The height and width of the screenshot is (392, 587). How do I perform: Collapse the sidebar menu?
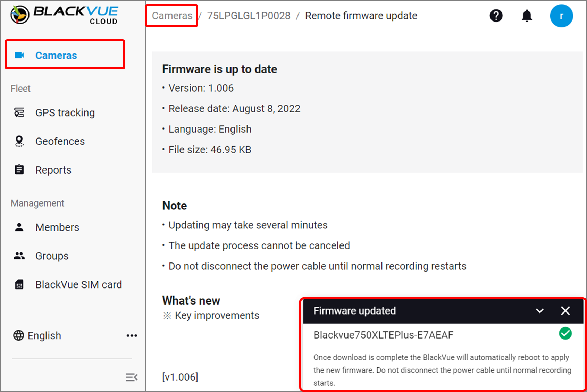(x=132, y=377)
